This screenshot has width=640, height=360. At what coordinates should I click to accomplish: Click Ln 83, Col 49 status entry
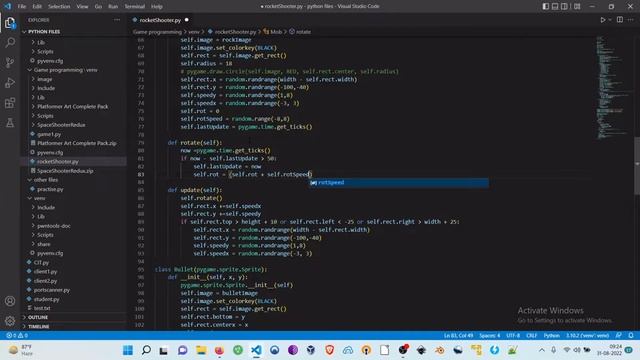tap(458, 335)
